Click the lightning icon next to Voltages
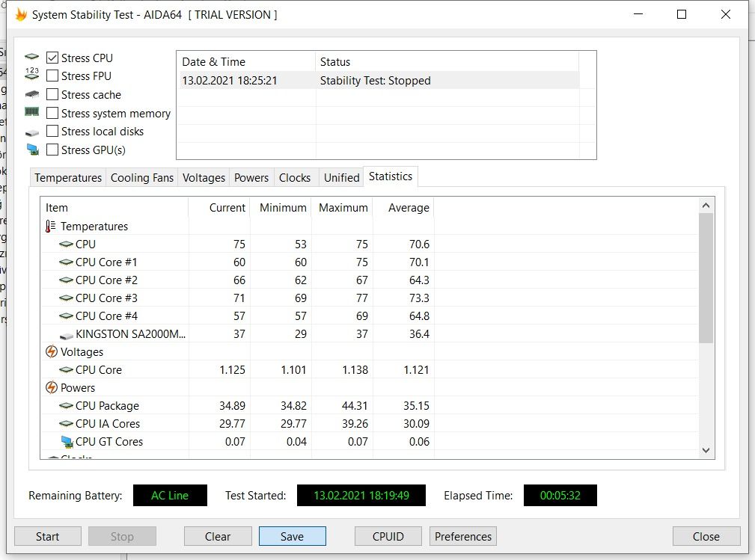Screen dimensions: 755x560 pos(52,351)
